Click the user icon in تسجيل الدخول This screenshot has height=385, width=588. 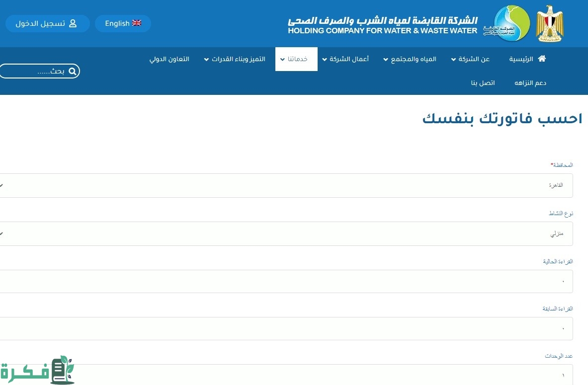pos(73,23)
